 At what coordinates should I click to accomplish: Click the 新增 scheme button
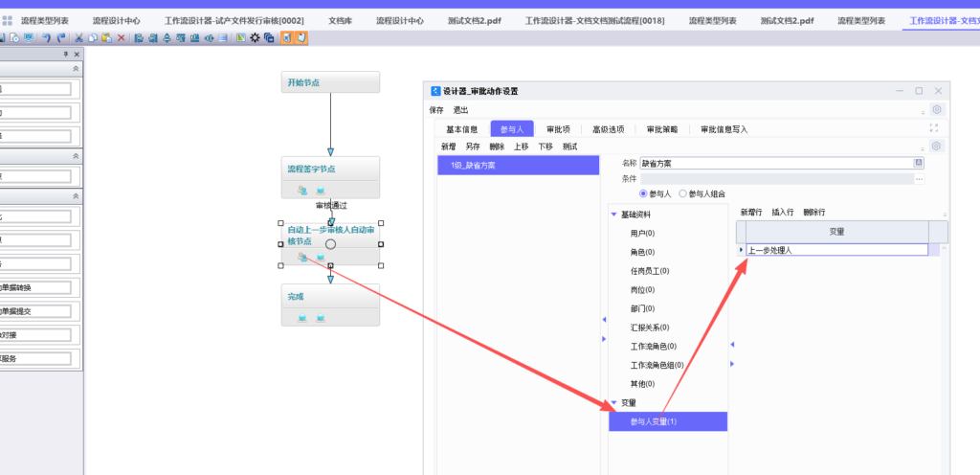(x=448, y=147)
